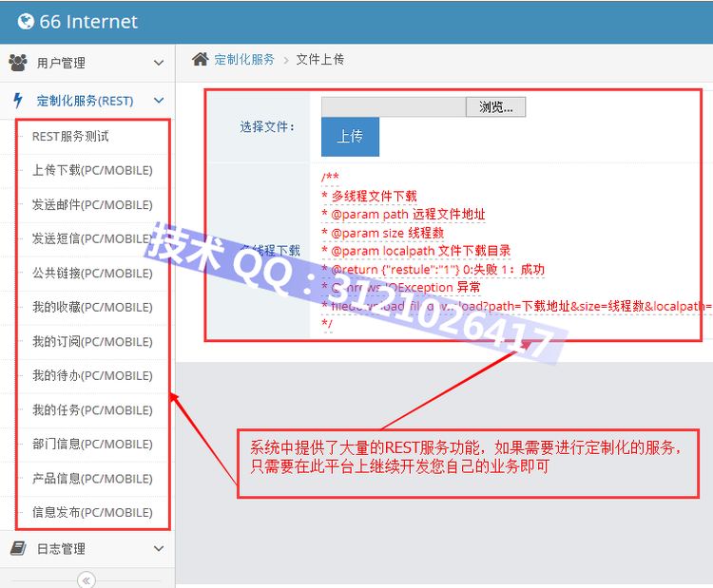Click the user management people icon

tap(18, 63)
